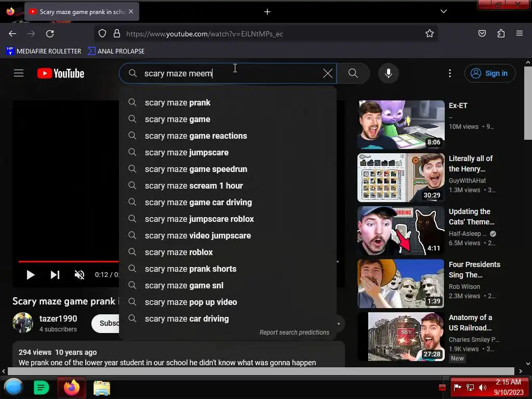Start voice search with microphone icon
Viewport: 532px width, 399px height.
[x=389, y=73]
